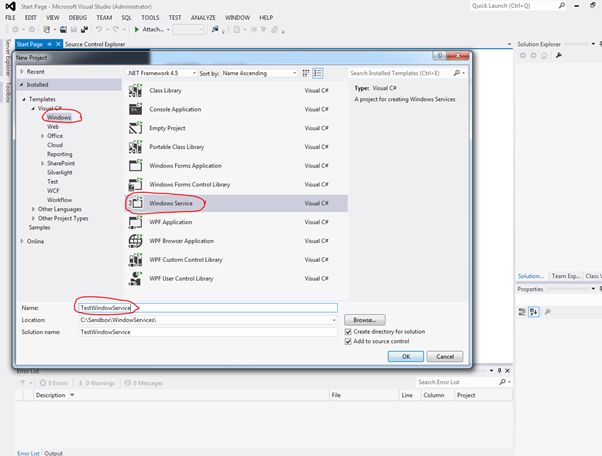Click the Properties panel alphabetical sort icon

point(534,312)
